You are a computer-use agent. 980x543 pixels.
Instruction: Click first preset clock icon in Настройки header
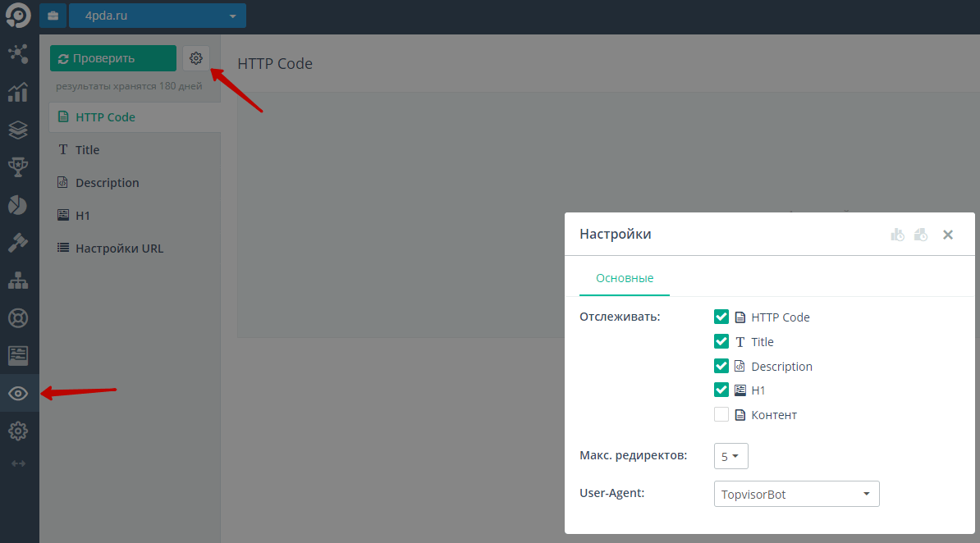tap(897, 235)
